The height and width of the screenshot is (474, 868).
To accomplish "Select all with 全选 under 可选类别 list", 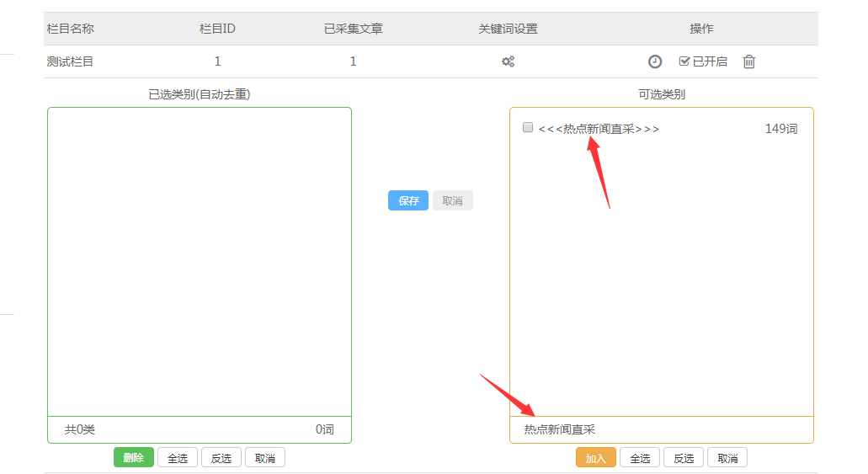I will coord(640,458).
